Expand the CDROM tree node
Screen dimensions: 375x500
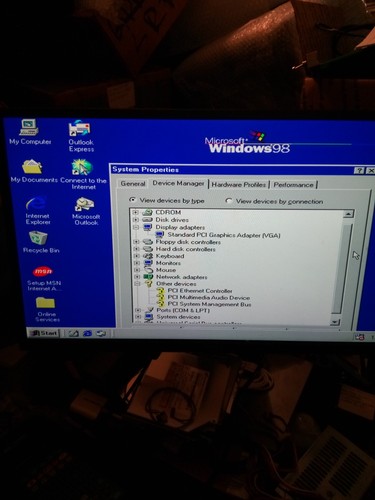(x=135, y=212)
